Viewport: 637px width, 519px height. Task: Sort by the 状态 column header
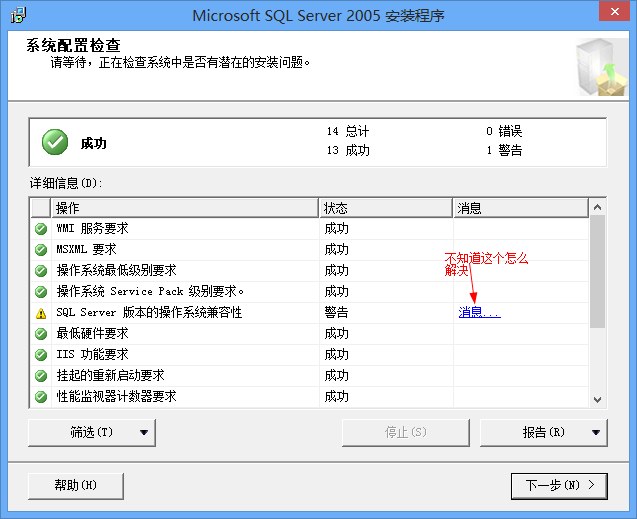pos(386,208)
